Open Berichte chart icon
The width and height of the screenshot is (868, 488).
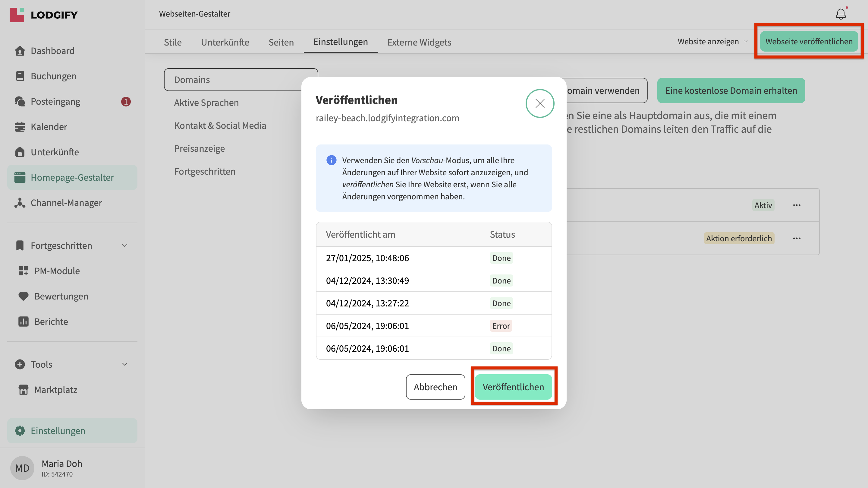[x=23, y=322]
